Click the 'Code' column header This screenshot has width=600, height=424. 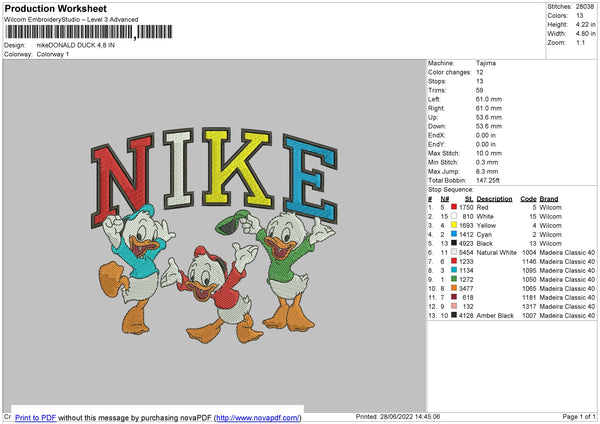pos(528,199)
